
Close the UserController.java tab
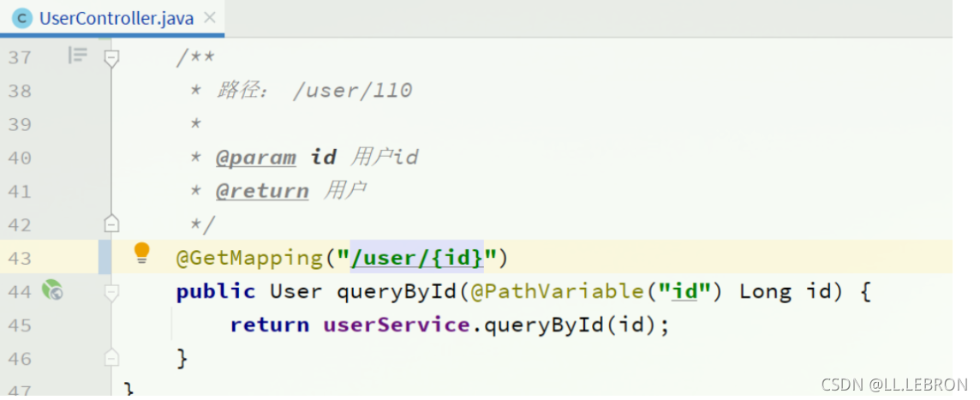[210, 17]
